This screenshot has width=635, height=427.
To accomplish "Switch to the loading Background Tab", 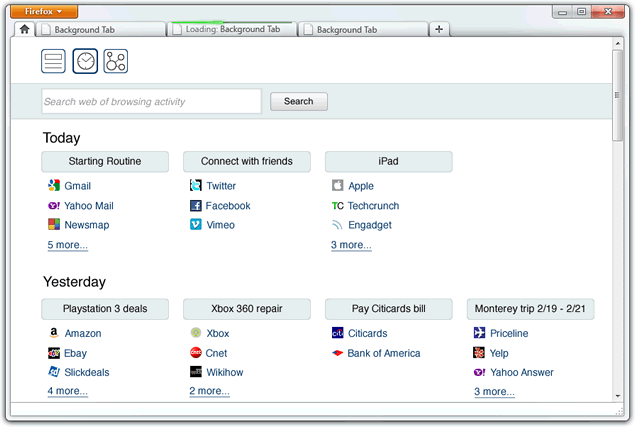I will coord(233,30).
